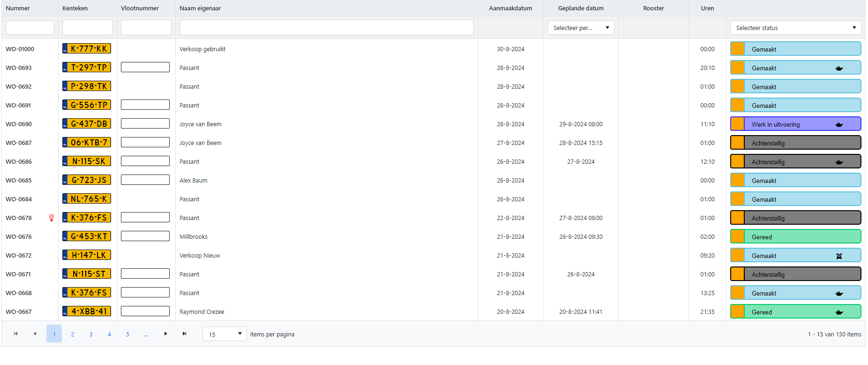Screen dimensions: 868x365
Task: Click the orange swatch on WO-0676 status
Action: (x=738, y=236)
